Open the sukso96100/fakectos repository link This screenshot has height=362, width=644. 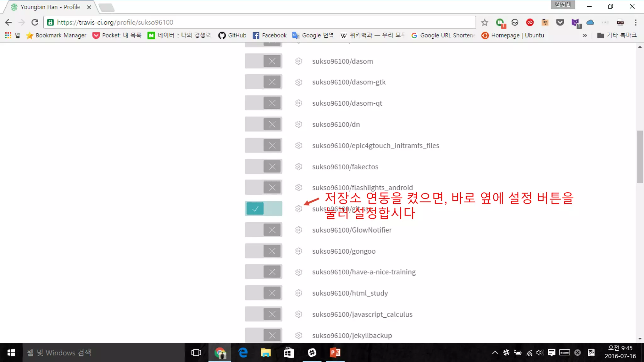(345, 167)
